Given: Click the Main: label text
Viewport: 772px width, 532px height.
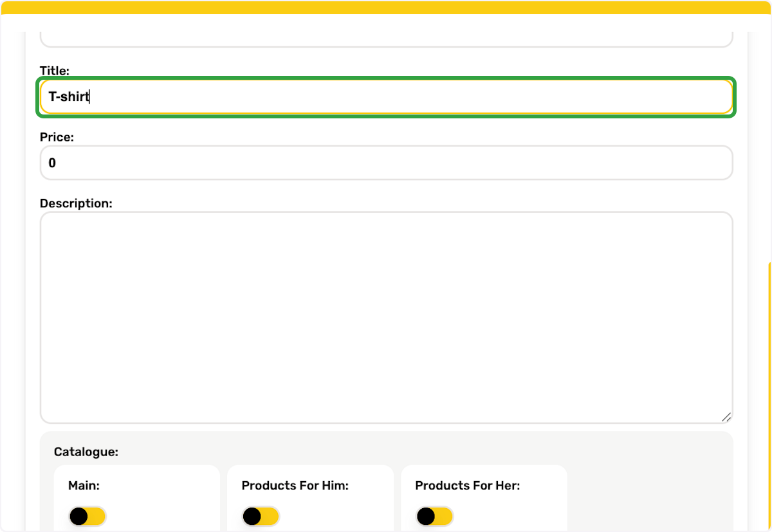Looking at the screenshot, I should tap(84, 486).
